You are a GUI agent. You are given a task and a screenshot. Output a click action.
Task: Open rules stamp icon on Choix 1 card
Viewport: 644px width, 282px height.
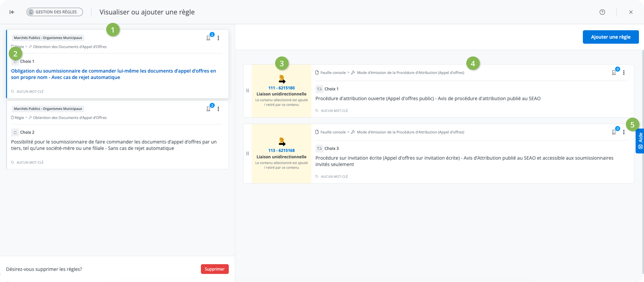[208, 38]
